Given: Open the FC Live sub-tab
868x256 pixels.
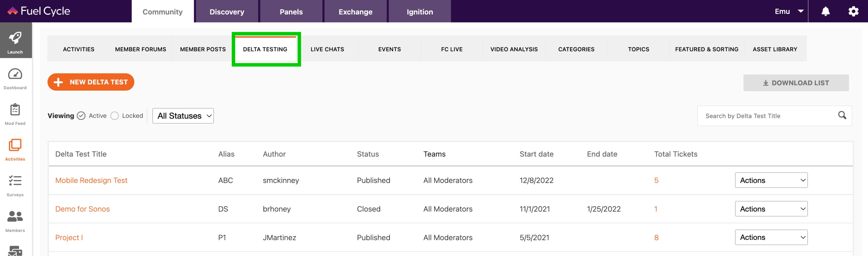Looking at the screenshot, I should tap(452, 49).
